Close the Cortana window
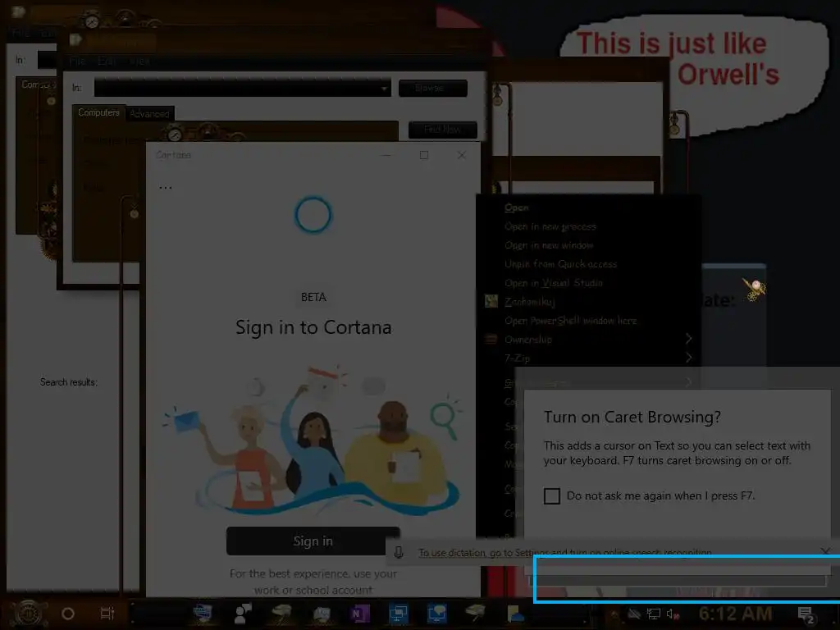The height and width of the screenshot is (630, 840). [461, 155]
